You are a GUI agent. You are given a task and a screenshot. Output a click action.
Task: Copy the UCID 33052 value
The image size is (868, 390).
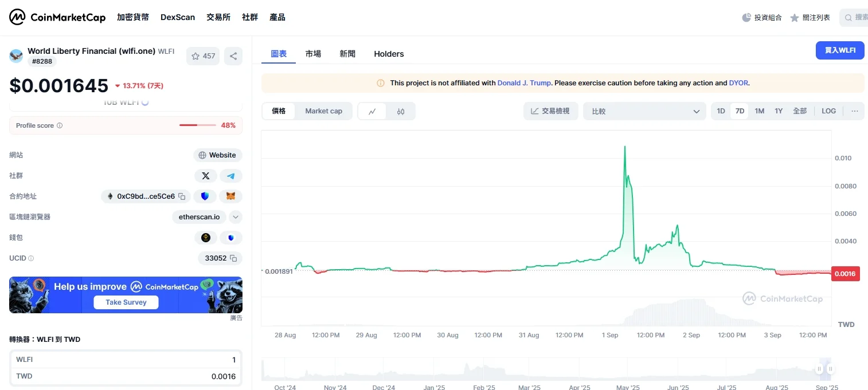point(233,258)
